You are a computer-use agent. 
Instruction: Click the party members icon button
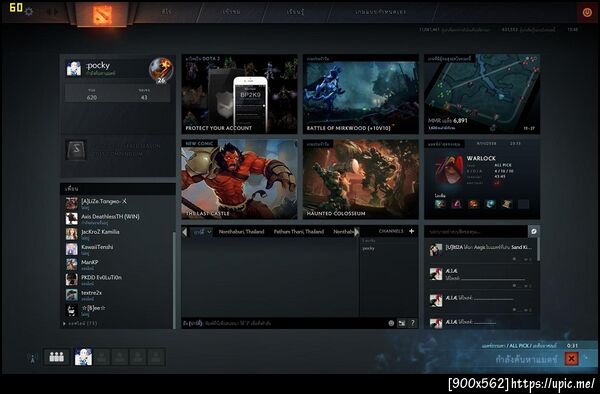[x=57, y=357]
